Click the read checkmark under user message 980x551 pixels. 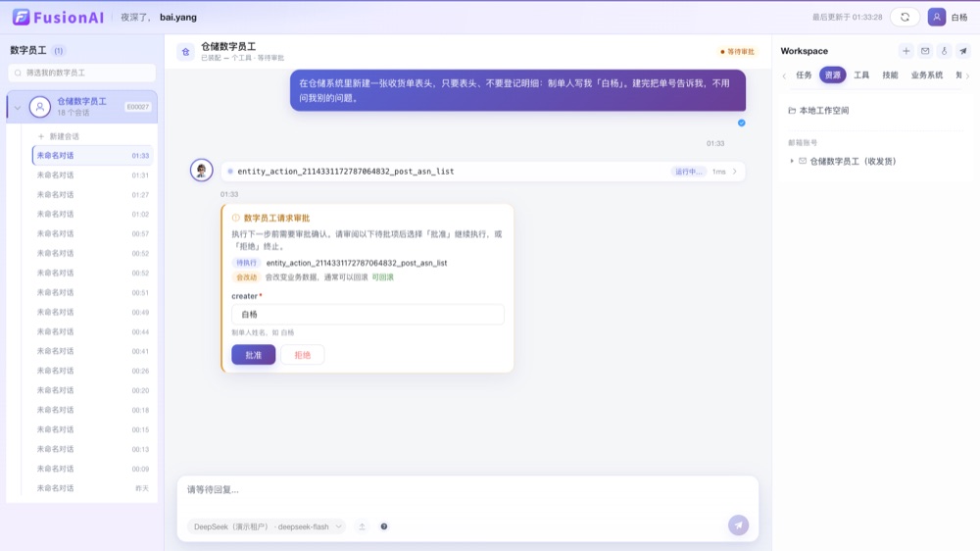pos(741,123)
